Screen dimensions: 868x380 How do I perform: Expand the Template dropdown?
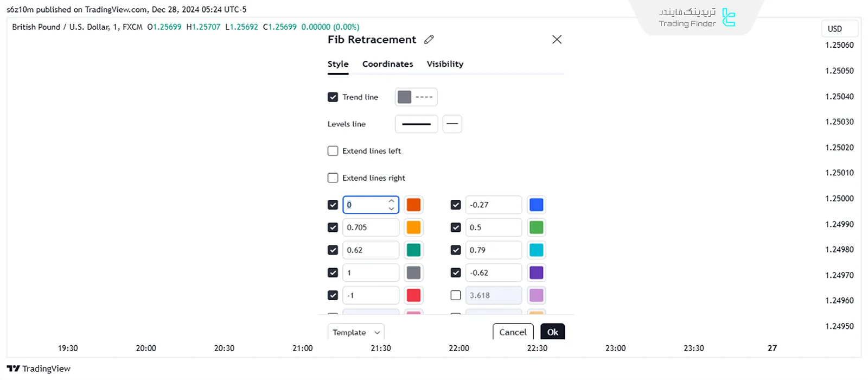[x=356, y=332]
